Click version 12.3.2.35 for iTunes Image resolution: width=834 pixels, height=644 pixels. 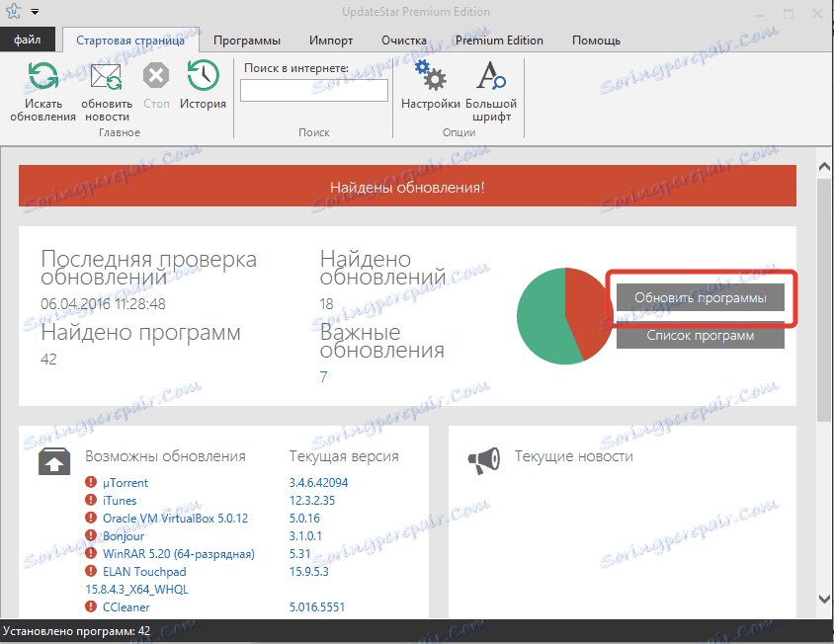point(312,501)
